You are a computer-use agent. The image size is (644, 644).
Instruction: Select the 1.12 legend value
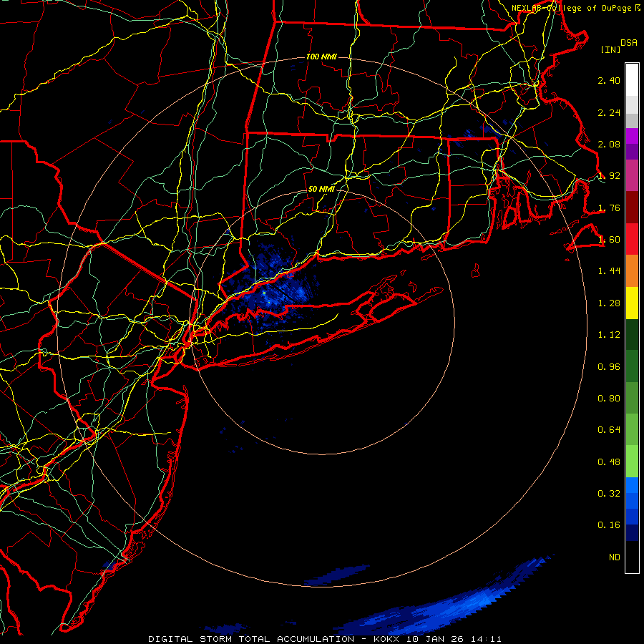[609, 335]
